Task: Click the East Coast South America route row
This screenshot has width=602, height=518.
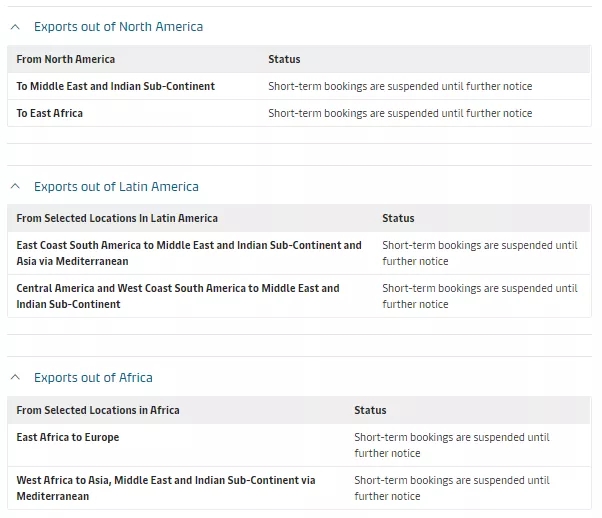Action: click(x=189, y=253)
